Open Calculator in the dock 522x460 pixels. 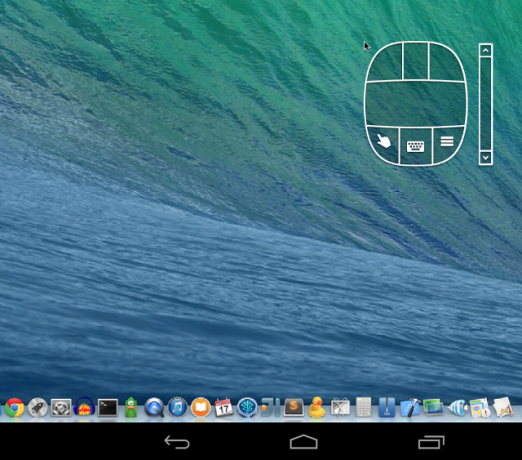(x=363, y=407)
